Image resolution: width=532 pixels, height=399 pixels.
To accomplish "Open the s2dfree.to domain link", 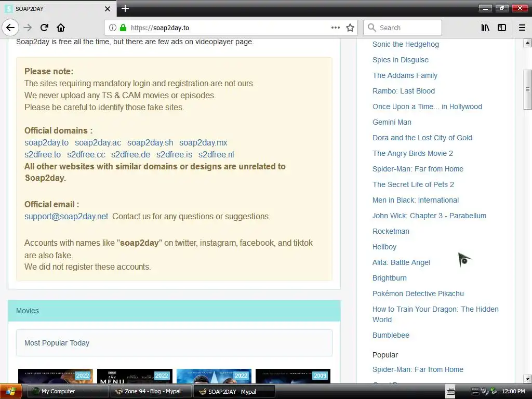I will point(43,154).
